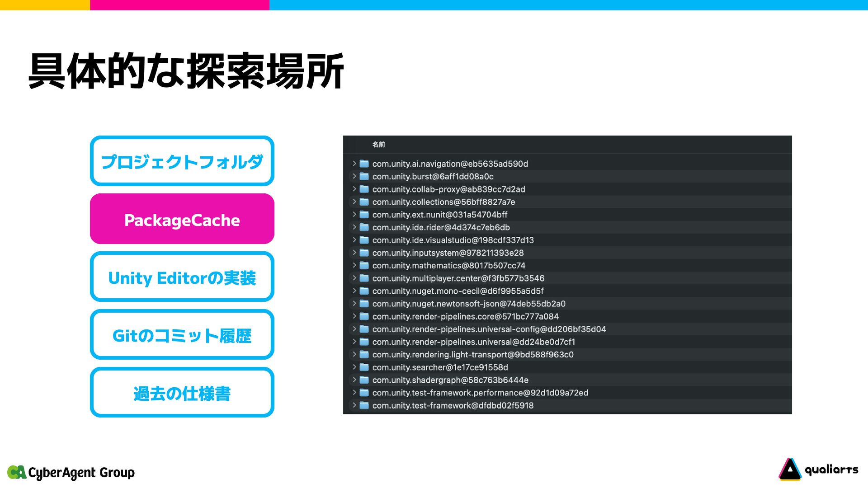Select the com.unity.multiplayer.center row
This screenshot has height=488, width=868.
(x=458, y=278)
